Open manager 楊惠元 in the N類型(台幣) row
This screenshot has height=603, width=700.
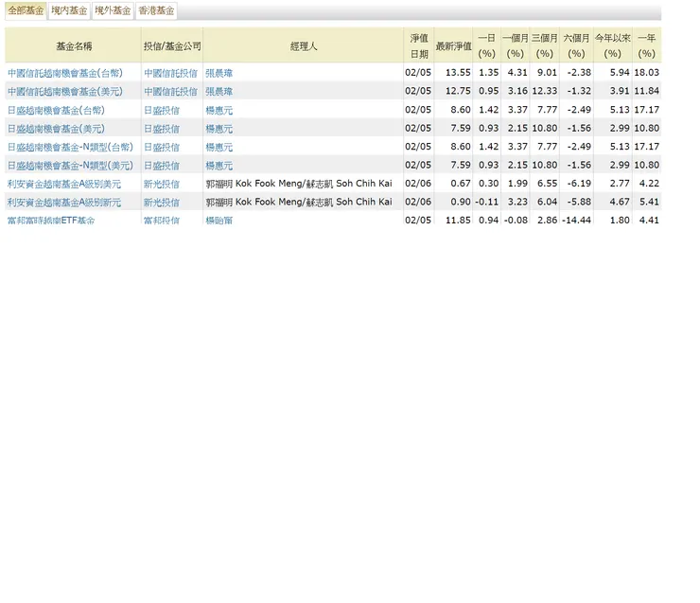point(219,147)
